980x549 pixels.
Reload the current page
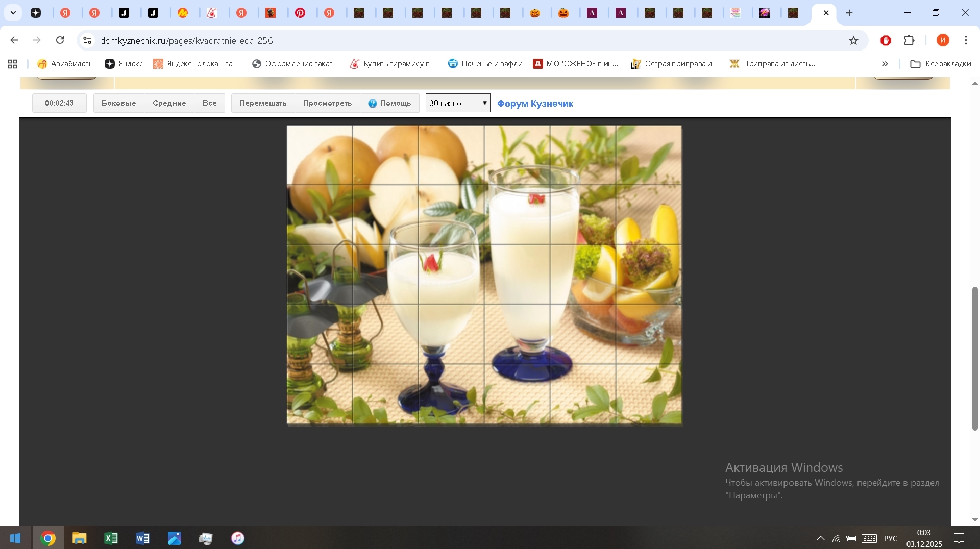60,40
